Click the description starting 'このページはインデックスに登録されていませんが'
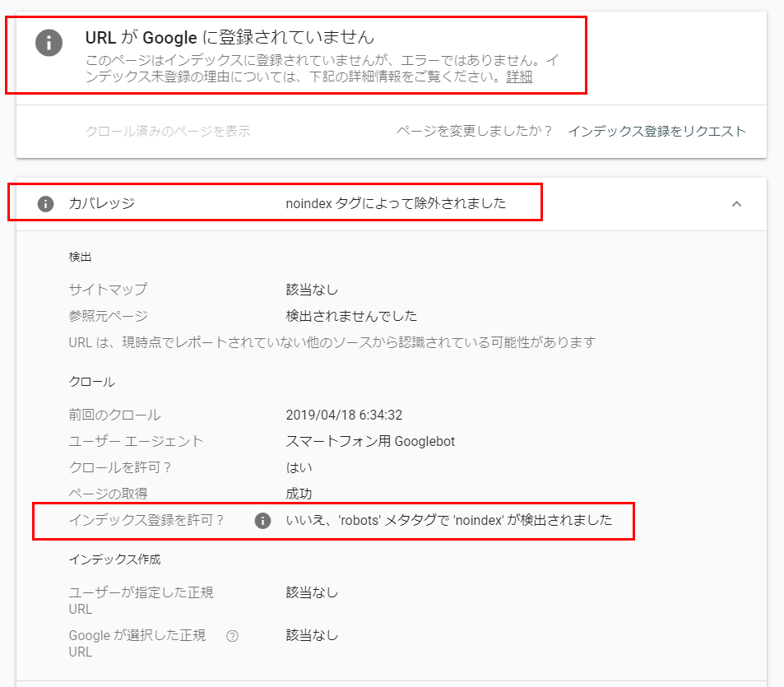The image size is (784, 687). [x=322, y=68]
